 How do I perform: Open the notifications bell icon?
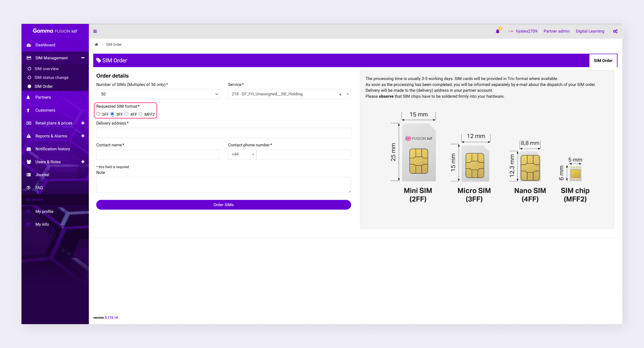click(497, 31)
